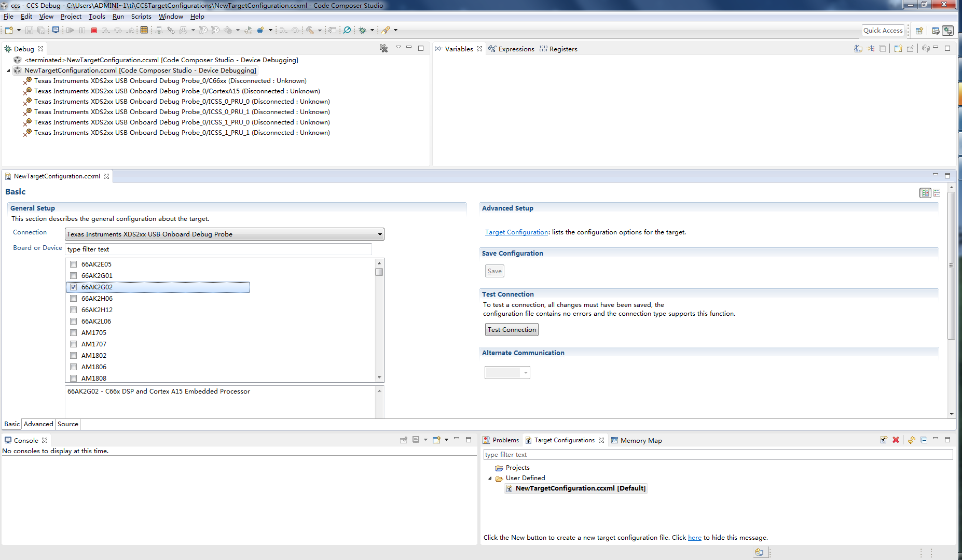This screenshot has width=962, height=560.
Task: Click the Restart icon in main toolbar
Action: 249,31
